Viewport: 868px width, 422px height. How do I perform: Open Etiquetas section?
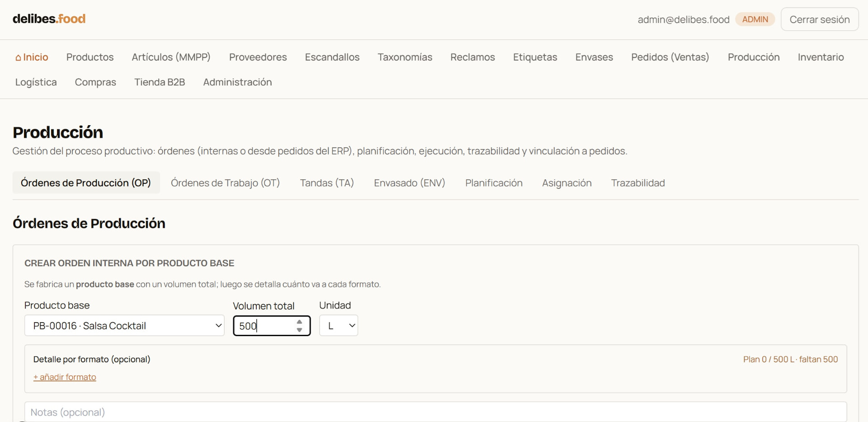535,57
